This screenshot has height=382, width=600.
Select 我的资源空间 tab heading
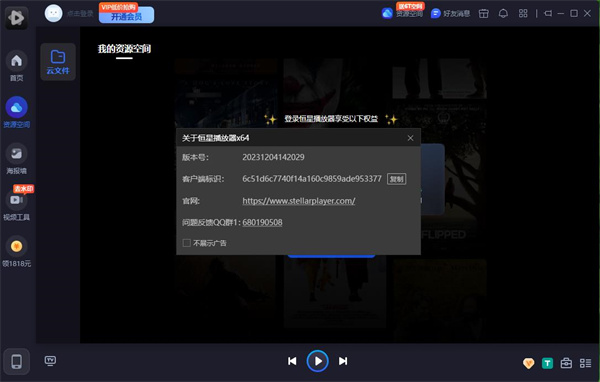pos(124,49)
